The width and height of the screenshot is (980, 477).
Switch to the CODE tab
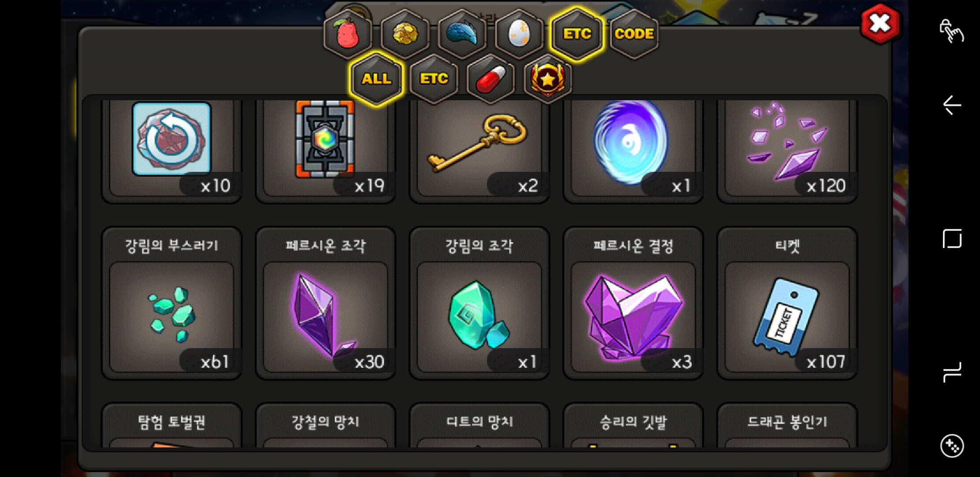click(x=634, y=34)
